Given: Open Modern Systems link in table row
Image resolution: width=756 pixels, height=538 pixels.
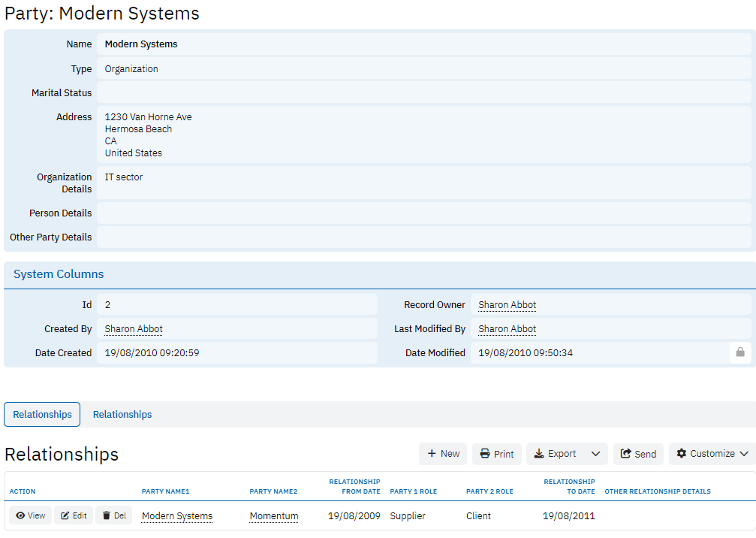Looking at the screenshot, I should coord(177,516).
